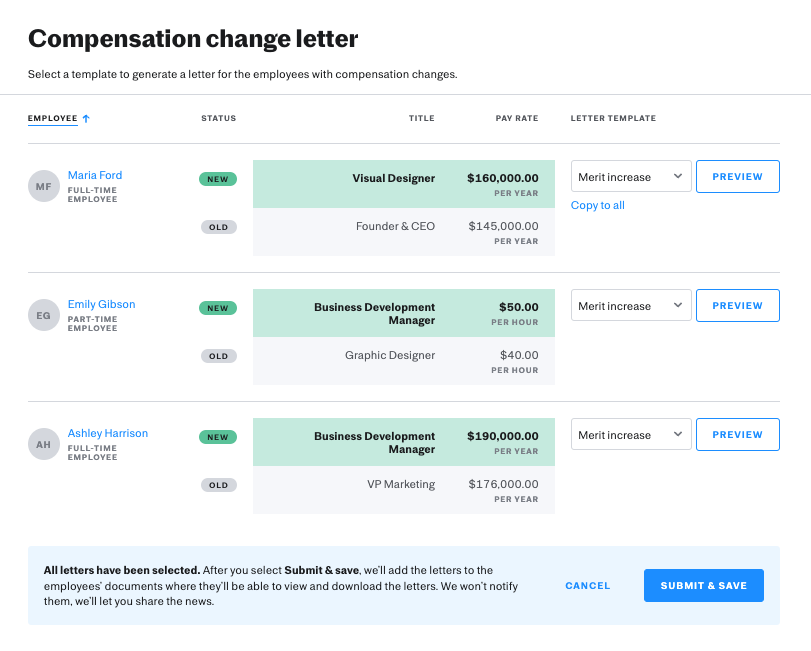
Task: Click the Copy to all link
Action: tap(598, 206)
